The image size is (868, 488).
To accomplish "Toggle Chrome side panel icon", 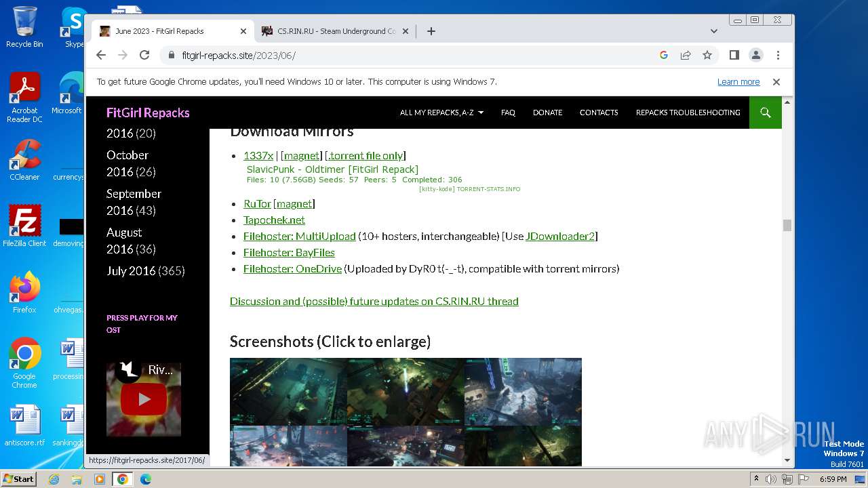I will tap(734, 55).
